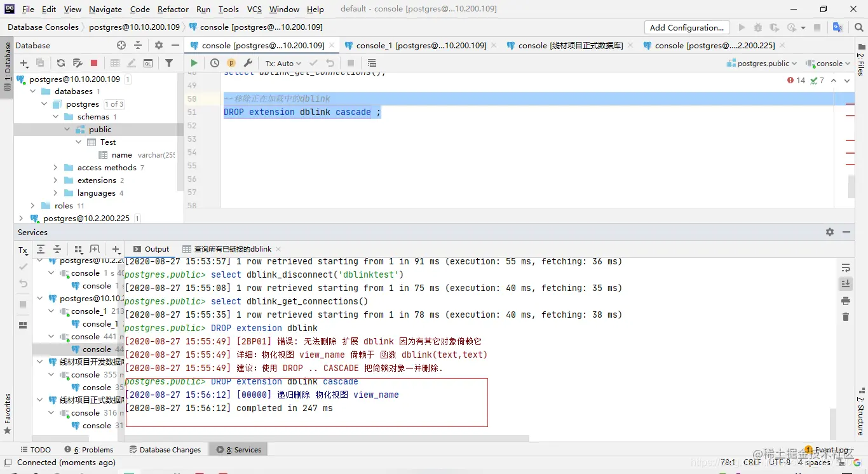
Task: Open the Refactor menu
Action: coord(173,9)
